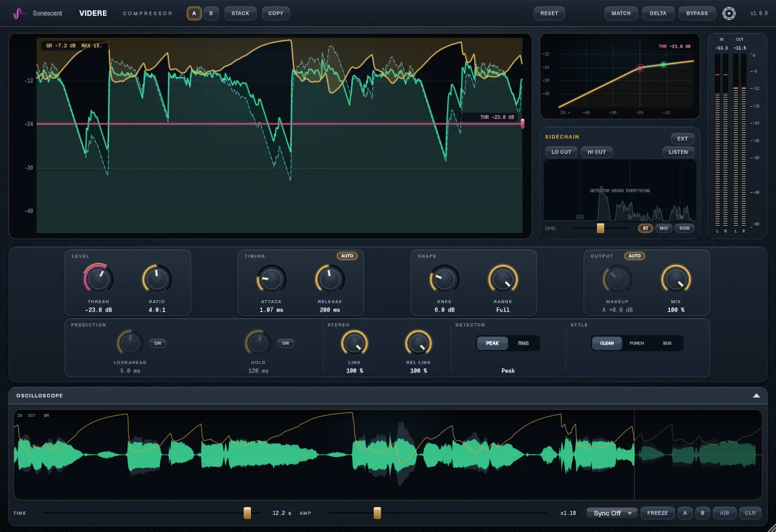Toggle the LO CUT sidechain filter
776x532 pixels.
[561, 152]
